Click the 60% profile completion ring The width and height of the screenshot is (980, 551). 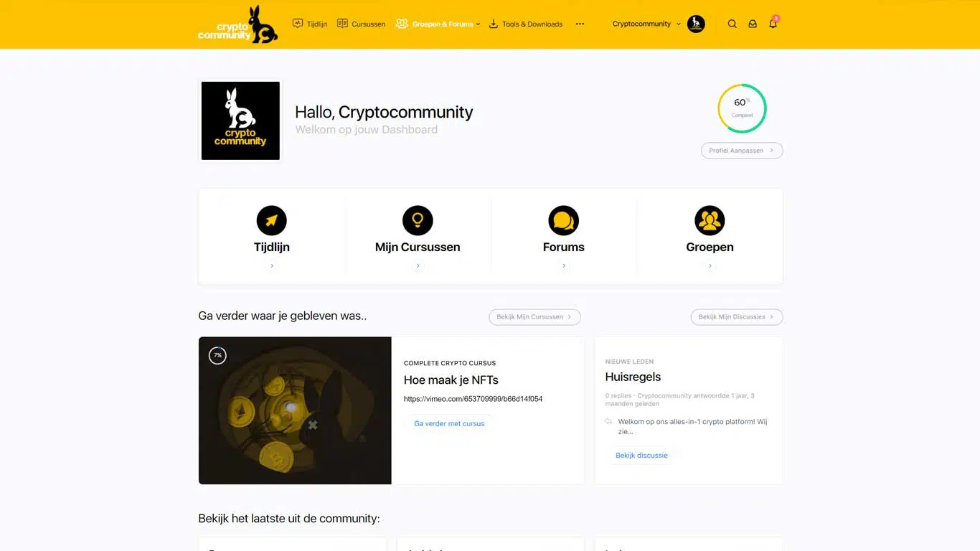(x=742, y=108)
